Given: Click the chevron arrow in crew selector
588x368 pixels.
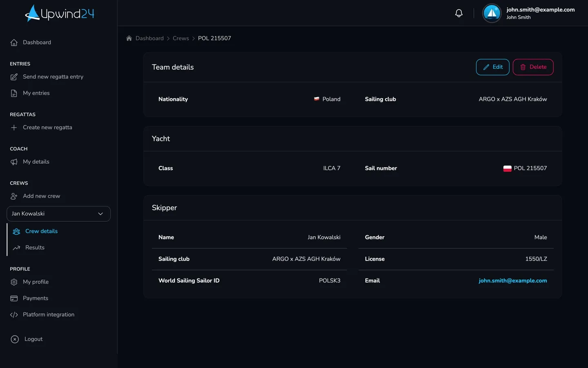Looking at the screenshot, I should (100, 214).
